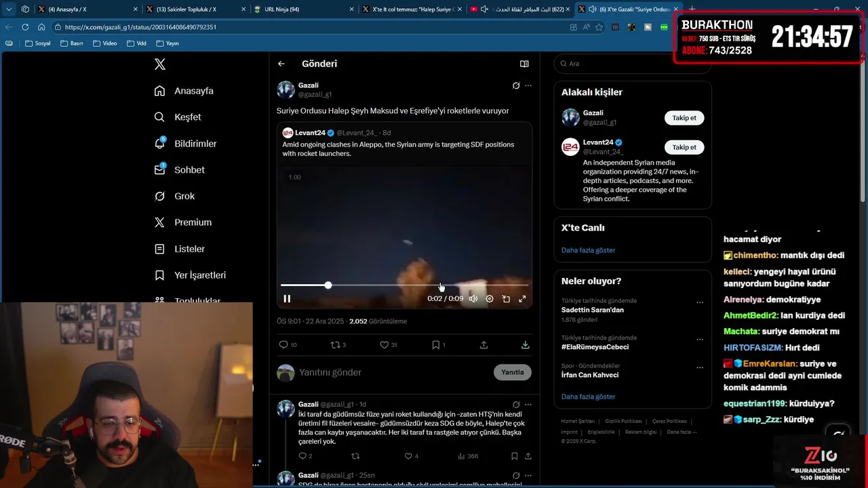Open Premium in the sidebar
The image size is (868, 488).
[x=182, y=222]
